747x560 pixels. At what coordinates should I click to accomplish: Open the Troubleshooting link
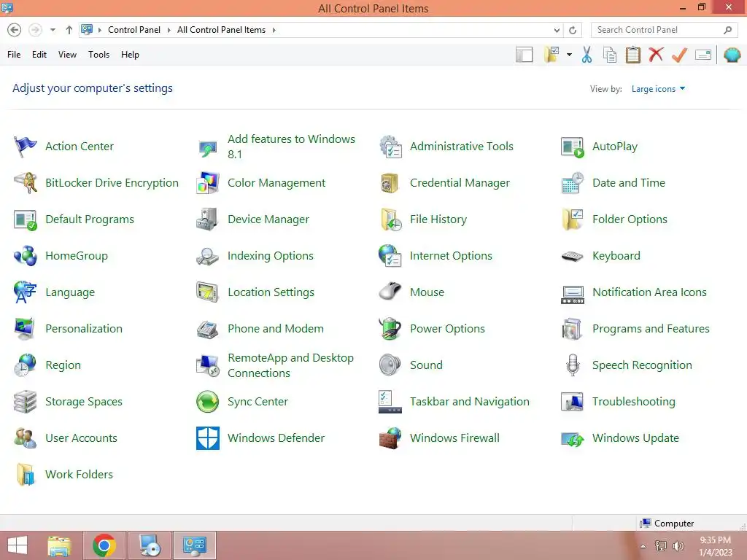point(634,402)
